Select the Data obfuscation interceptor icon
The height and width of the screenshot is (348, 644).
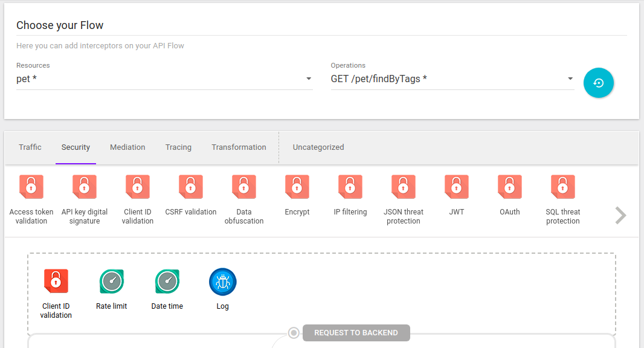pyautogui.click(x=244, y=187)
